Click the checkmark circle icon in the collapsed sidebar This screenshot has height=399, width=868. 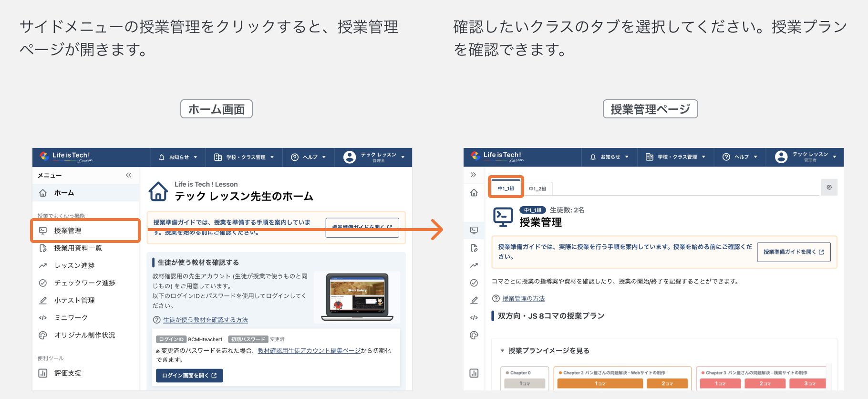[474, 283]
